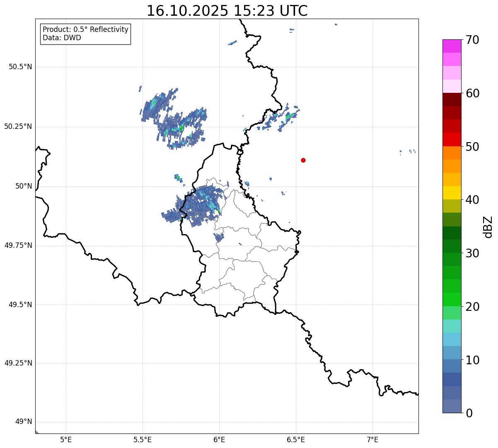
Task: Click the 7°E longitude label
Action: tap(372, 439)
